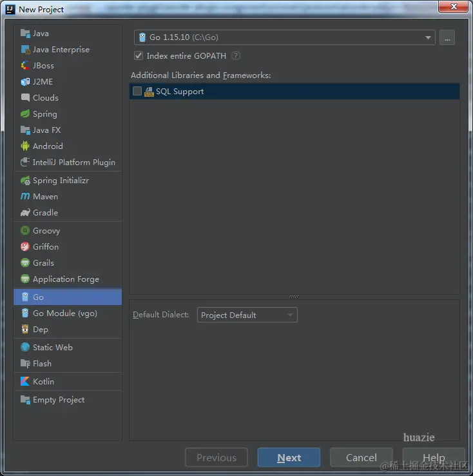The width and height of the screenshot is (473, 476).
Task: Click the Application Forge icon
Action: 25,279
